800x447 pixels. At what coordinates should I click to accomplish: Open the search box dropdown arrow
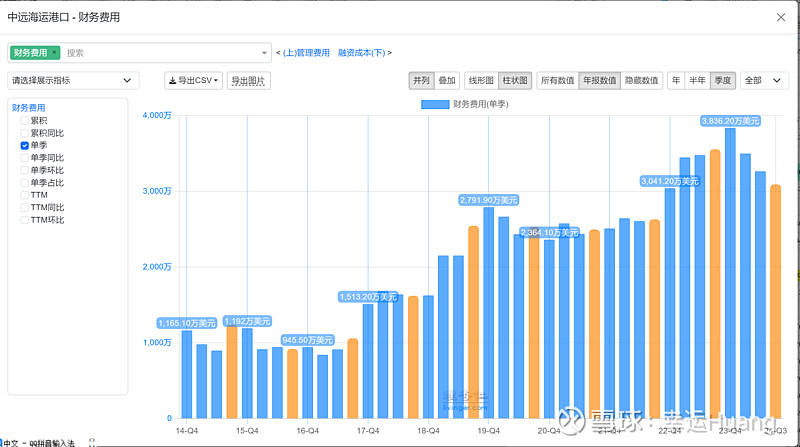tap(264, 53)
